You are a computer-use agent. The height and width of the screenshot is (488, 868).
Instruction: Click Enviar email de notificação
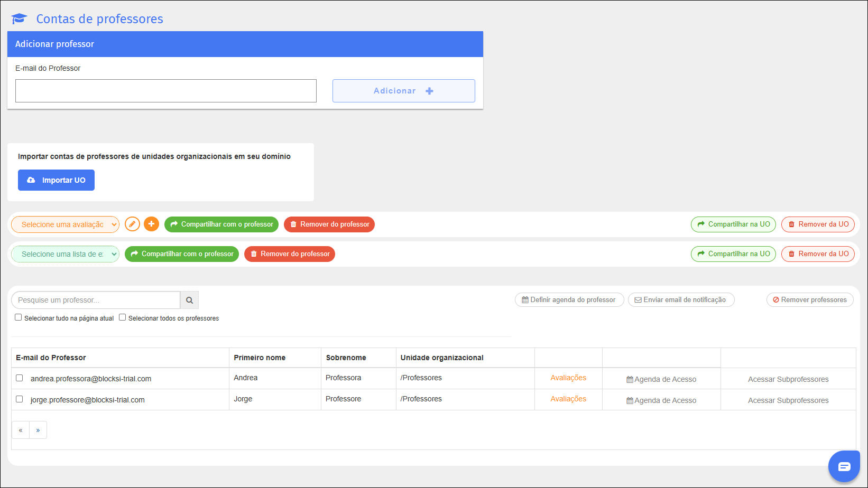681,299
